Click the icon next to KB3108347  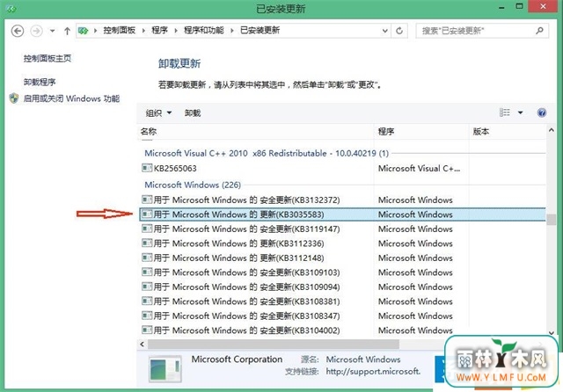(147, 316)
